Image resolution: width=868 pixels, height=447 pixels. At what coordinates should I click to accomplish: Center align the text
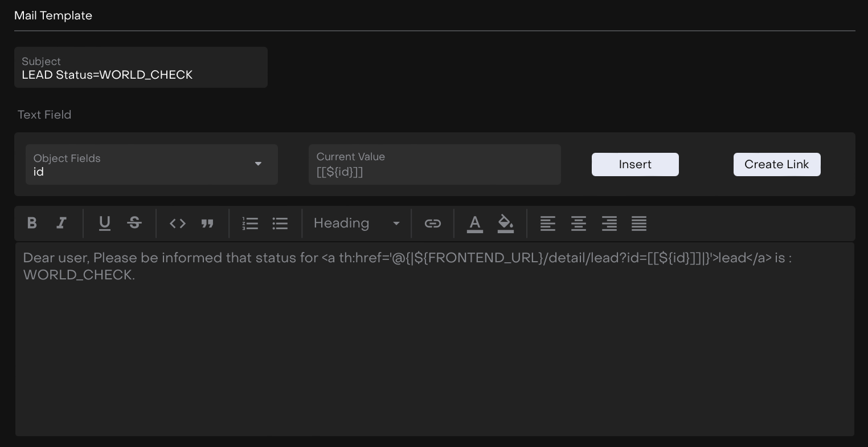click(x=579, y=223)
